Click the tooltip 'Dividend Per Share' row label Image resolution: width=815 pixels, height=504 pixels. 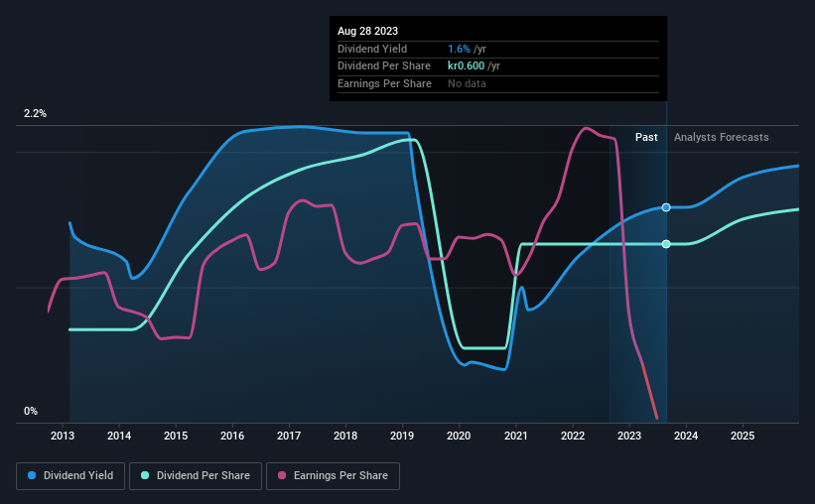point(383,66)
